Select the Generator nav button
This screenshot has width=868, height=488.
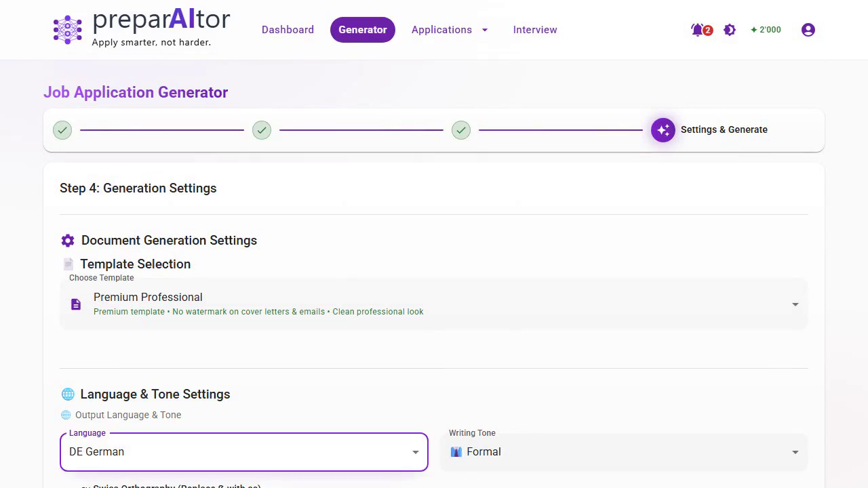click(x=362, y=30)
